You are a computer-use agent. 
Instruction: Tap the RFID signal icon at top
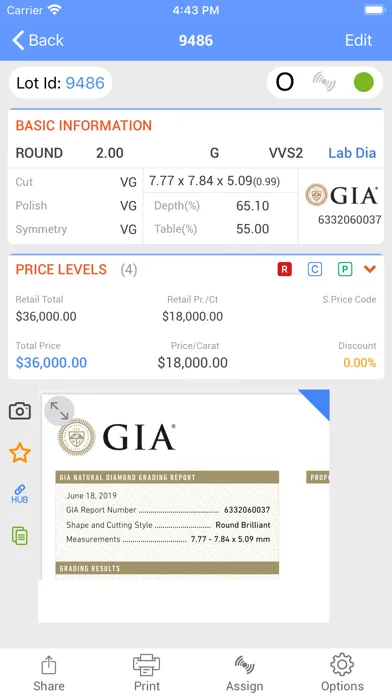point(324,82)
